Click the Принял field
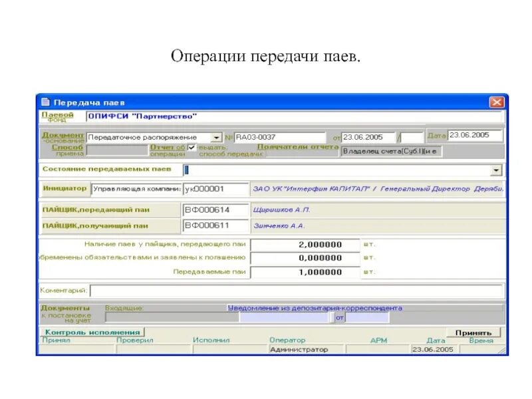The height and width of the screenshot is (399, 532). tap(76, 350)
